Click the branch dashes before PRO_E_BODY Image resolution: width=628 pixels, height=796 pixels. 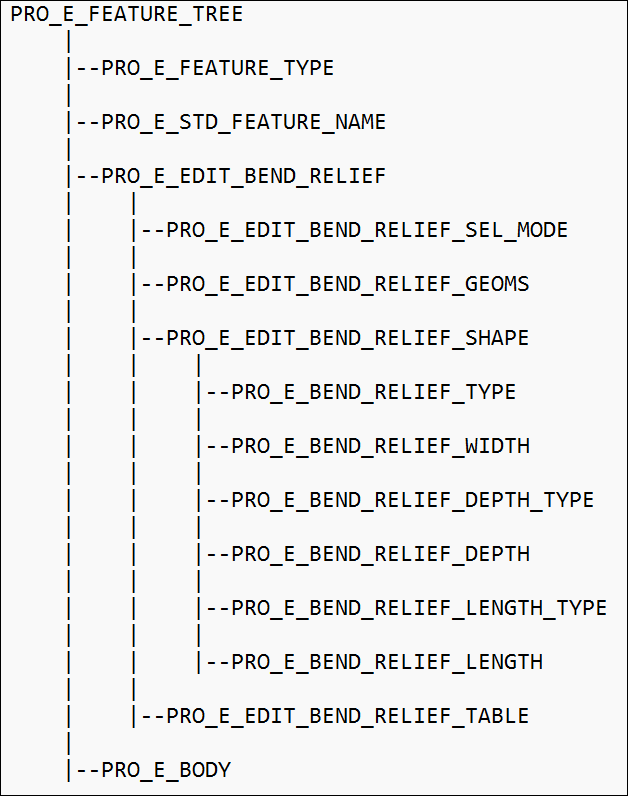point(87,771)
